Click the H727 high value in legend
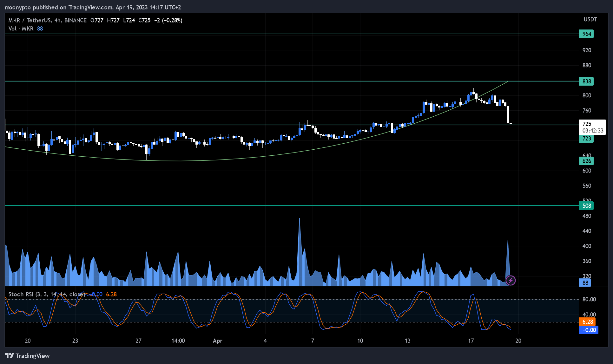Image resolution: width=613 pixels, height=364 pixels. [x=113, y=20]
